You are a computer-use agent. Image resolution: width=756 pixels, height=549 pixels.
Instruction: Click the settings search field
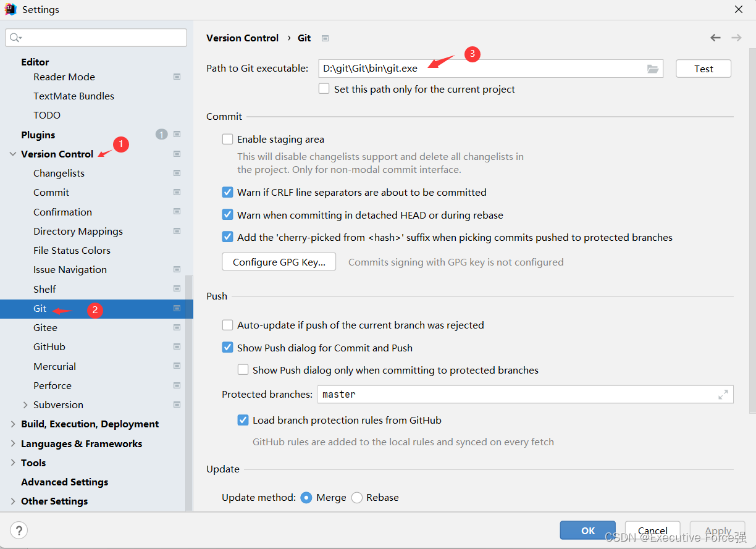[96, 38]
